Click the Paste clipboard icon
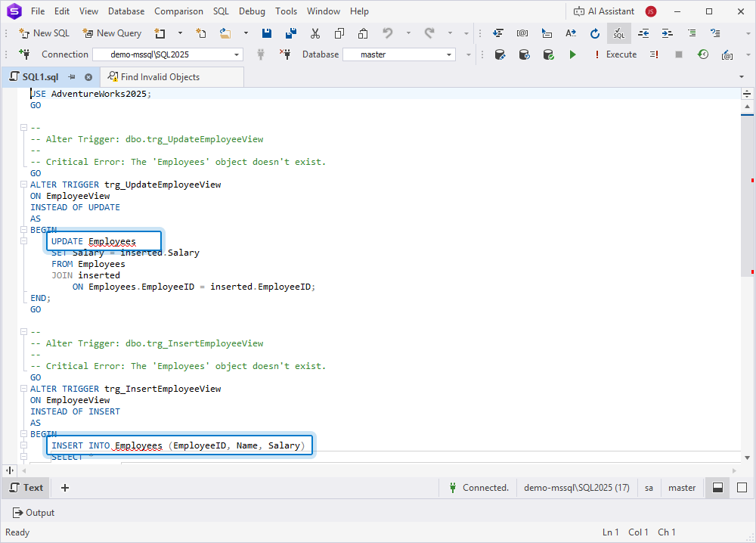This screenshot has height=543, width=756. point(363,33)
